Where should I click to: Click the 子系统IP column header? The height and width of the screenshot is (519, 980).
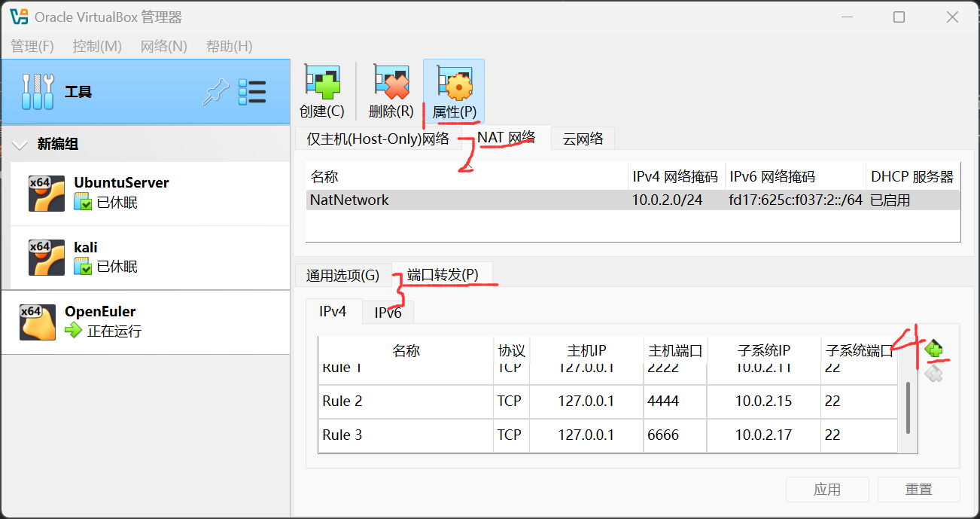(764, 350)
